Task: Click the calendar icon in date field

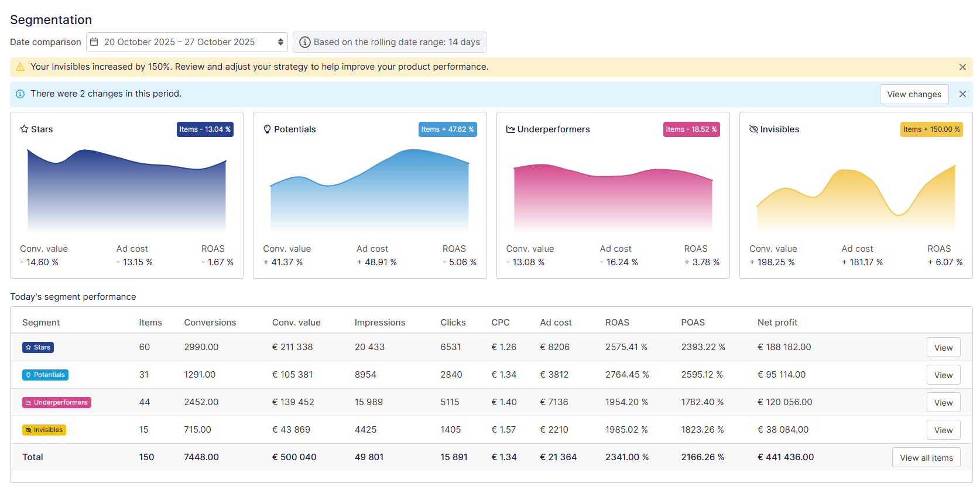Action: (x=94, y=42)
